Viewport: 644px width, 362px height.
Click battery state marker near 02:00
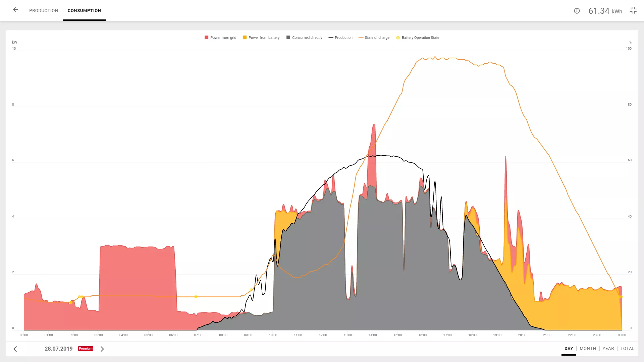point(71,302)
